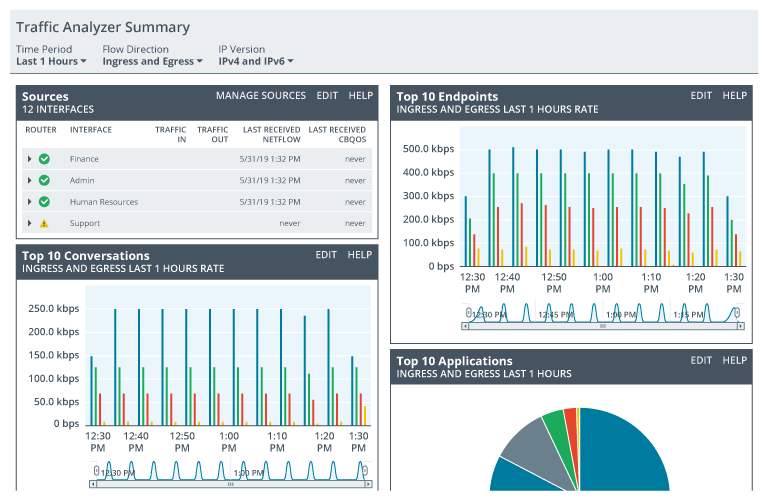Click the LAST RECEIVED CBQOS column header

point(337,134)
